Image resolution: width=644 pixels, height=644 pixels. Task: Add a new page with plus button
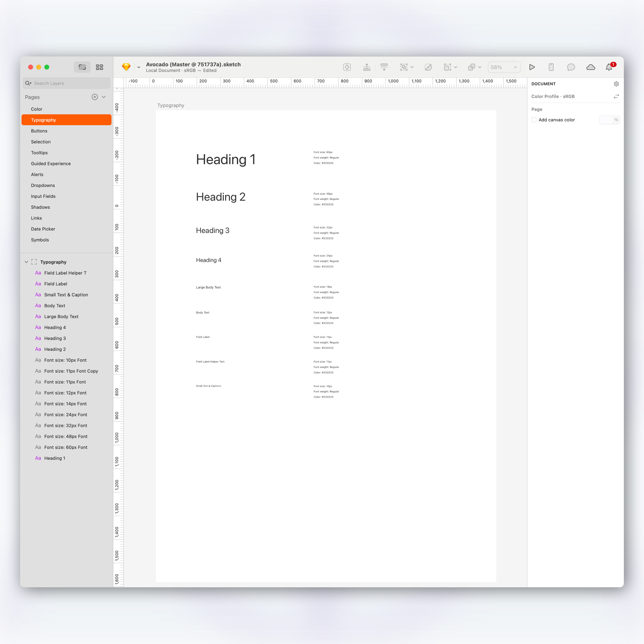[95, 97]
